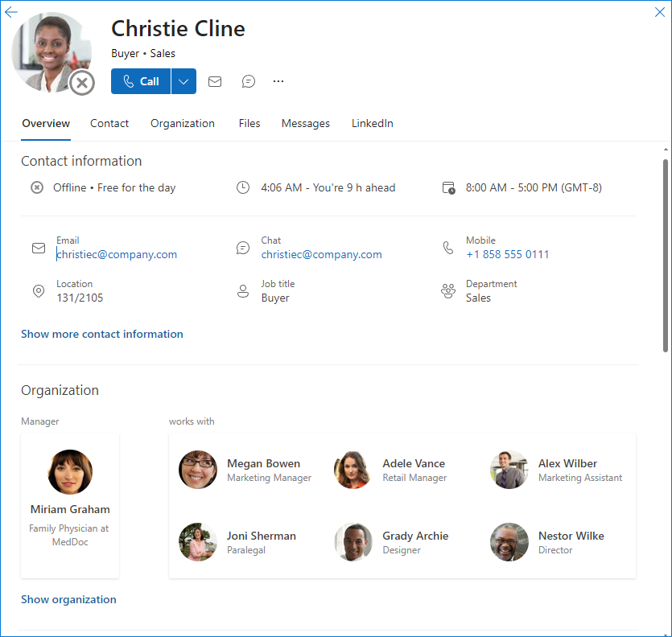Image resolution: width=672 pixels, height=637 pixels.
Task: Open the LinkedIn tab
Action: (x=373, y=123)
